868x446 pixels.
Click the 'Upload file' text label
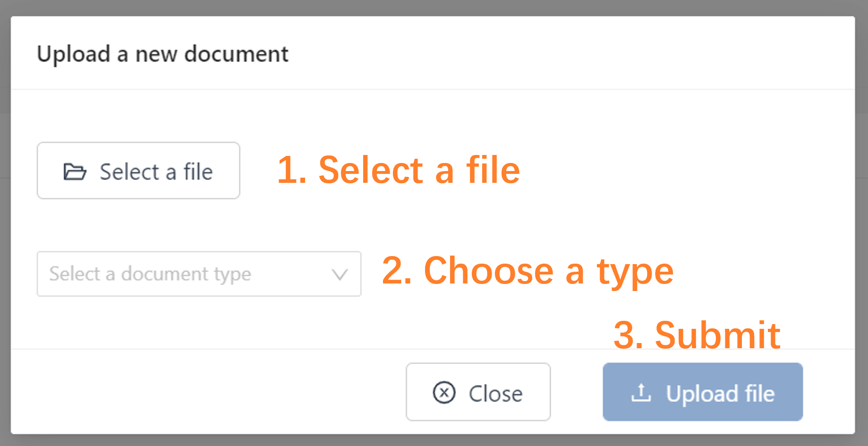click(x=720, y=394)
